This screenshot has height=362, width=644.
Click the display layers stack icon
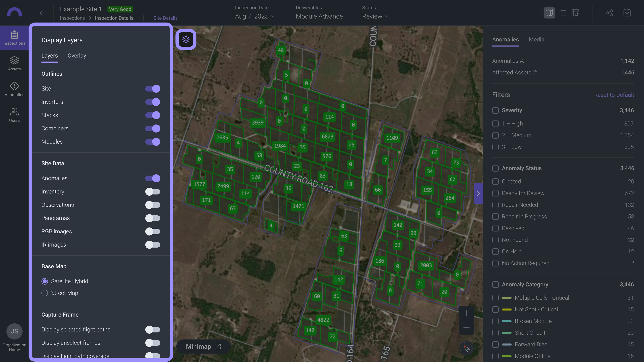click(x=186, y=39)
